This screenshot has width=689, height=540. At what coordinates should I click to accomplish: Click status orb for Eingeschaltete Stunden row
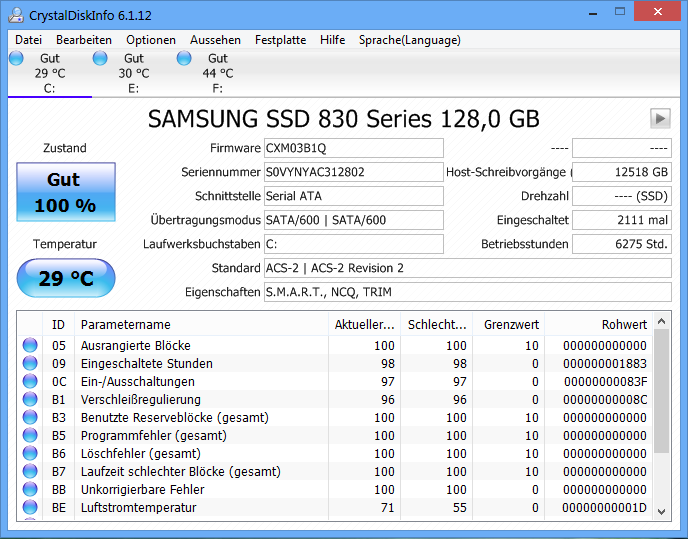(30, 363)
